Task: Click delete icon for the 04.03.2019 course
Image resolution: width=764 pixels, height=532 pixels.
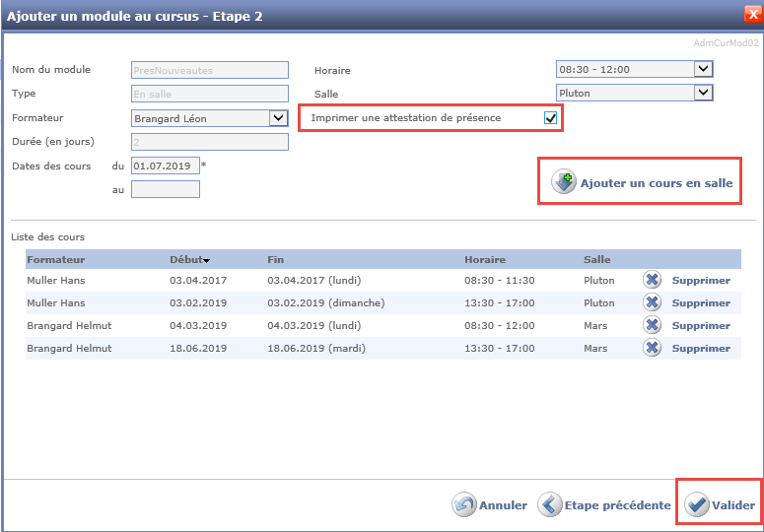Action: (x=652, y=325)
